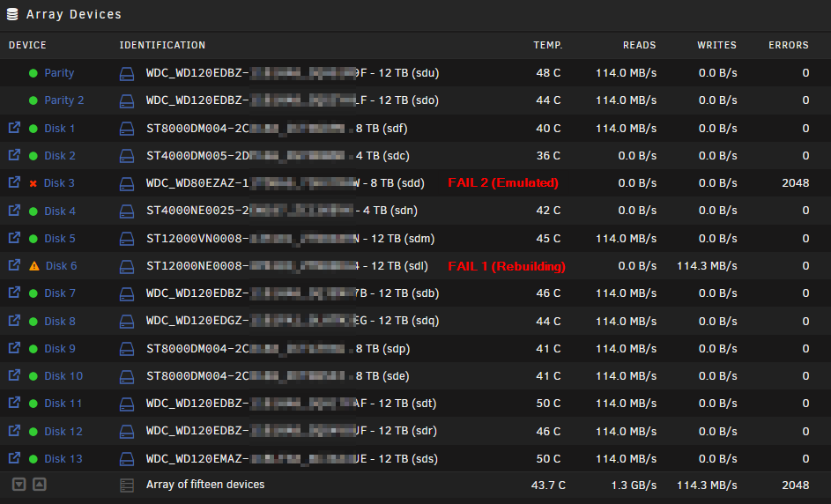Open the Disk 5 settings link
This screenshot has height=504, width=831.
pyautogui.click(x=60, y=239)
